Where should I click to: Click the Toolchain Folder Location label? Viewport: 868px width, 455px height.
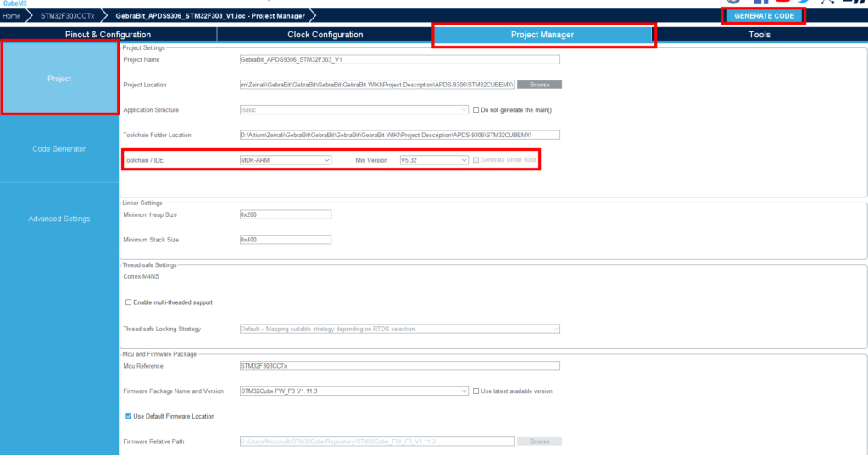pyautogui.click(x=157, y=135)
